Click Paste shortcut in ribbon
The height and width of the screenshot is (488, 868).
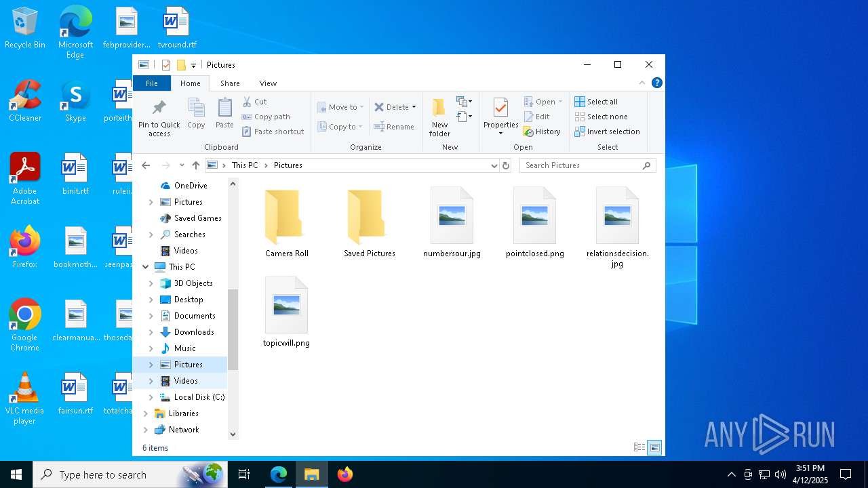(x=273, y=131)
